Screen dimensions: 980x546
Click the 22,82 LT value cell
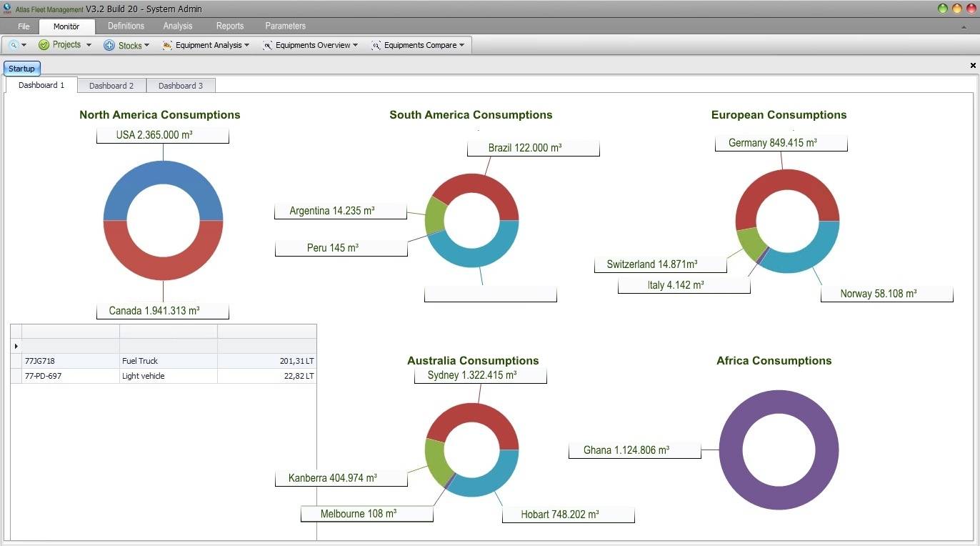[x=267, y=376]
